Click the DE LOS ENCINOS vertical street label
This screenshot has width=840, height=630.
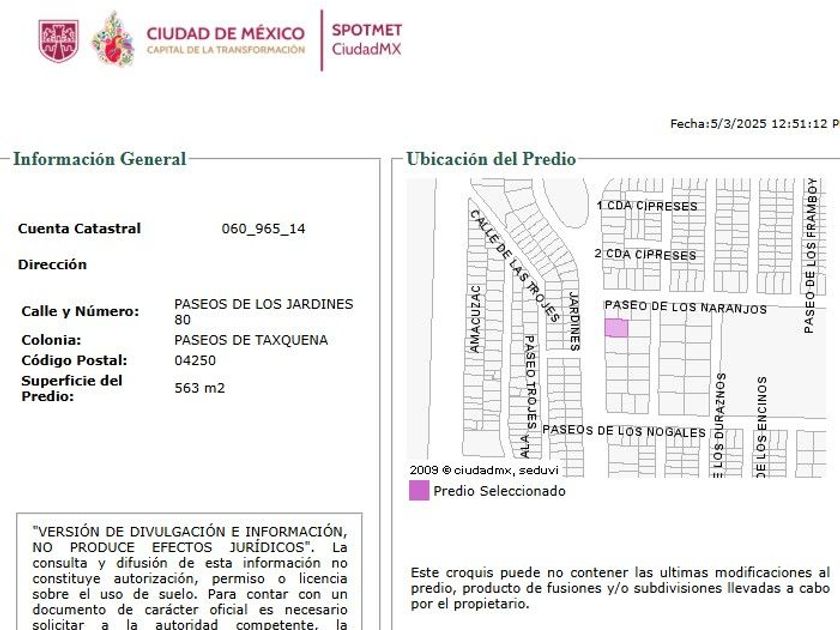tap(761, 426)
